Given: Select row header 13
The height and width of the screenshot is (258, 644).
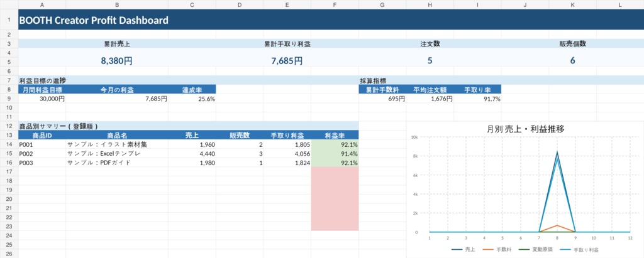Looking at the screenshot, I should [9, 135].
